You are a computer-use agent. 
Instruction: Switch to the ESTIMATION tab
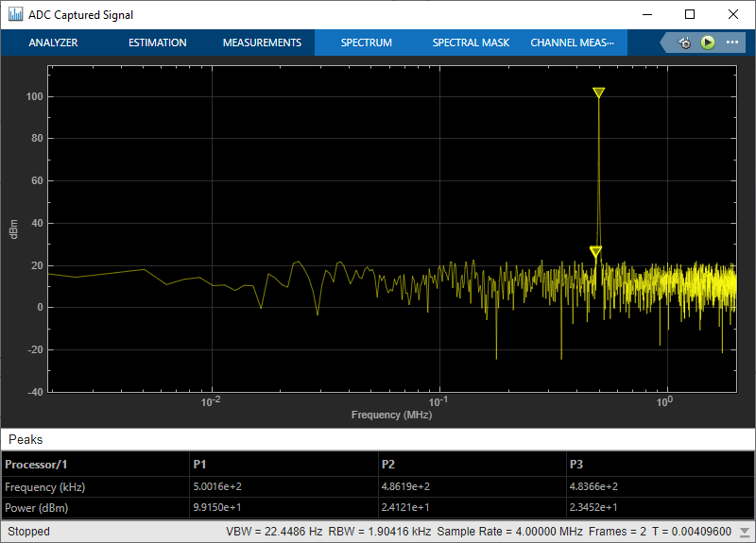coord(157,42)
